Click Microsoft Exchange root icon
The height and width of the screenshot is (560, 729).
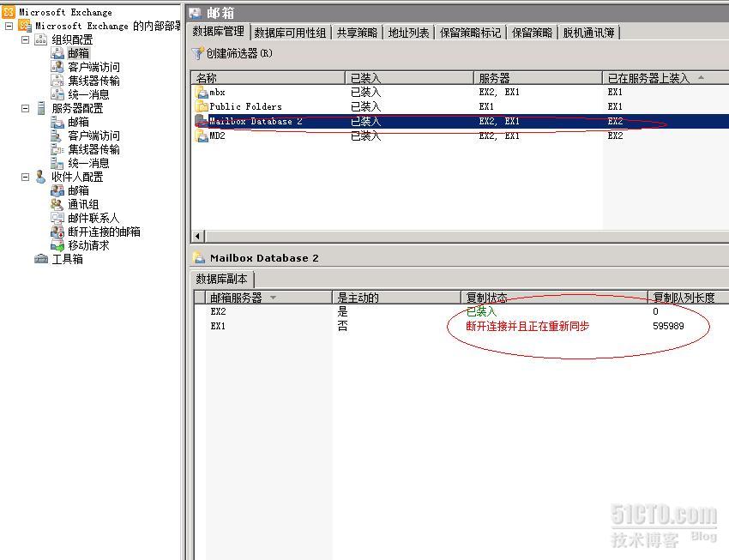coord(9,12)
